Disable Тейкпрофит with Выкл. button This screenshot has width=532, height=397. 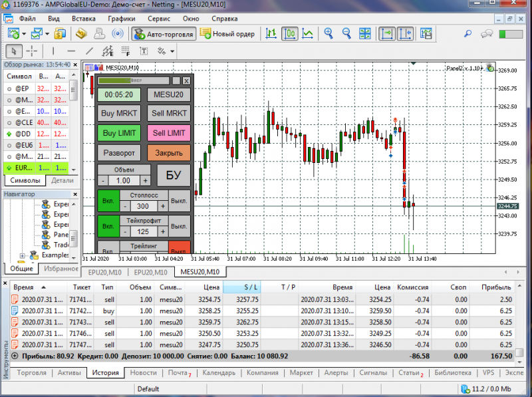(x=179, y=226)
